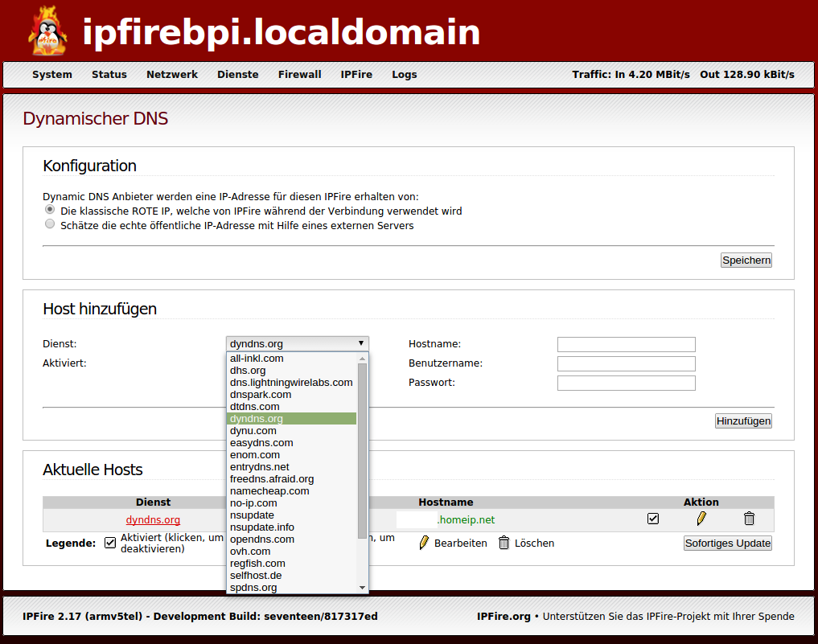Open the dyndns.org link in hosts table
This screenshot has width=818, height=644.
click(x=153, y=520)
